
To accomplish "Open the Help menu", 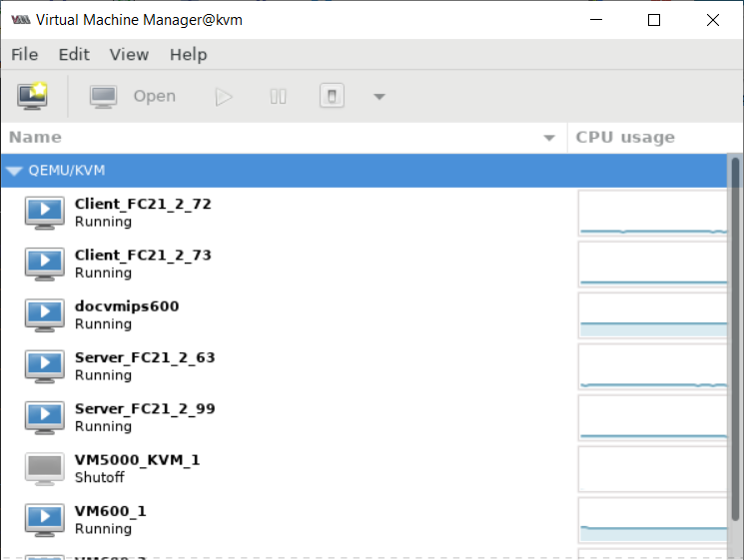I will coord(189,55).
